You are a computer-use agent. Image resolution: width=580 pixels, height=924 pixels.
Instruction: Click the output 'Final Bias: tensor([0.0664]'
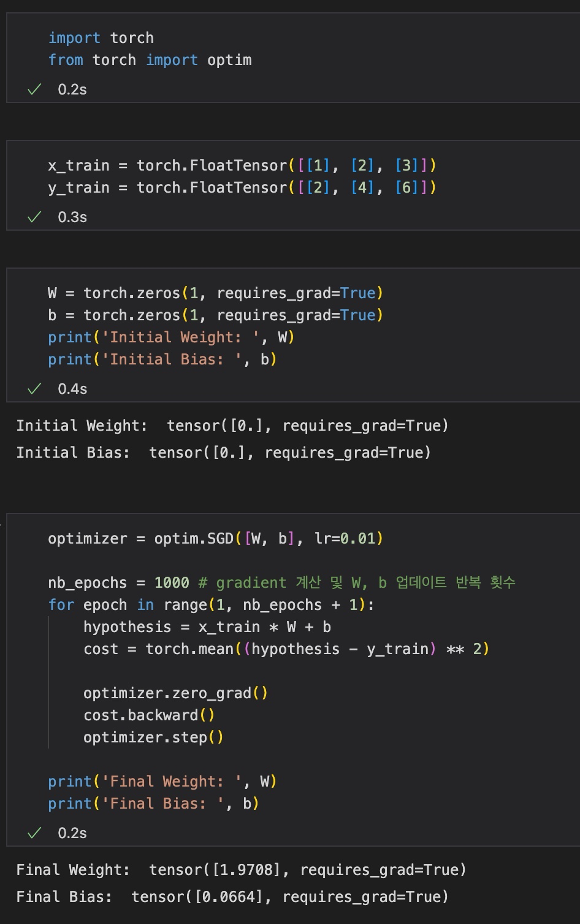[232, 897]
